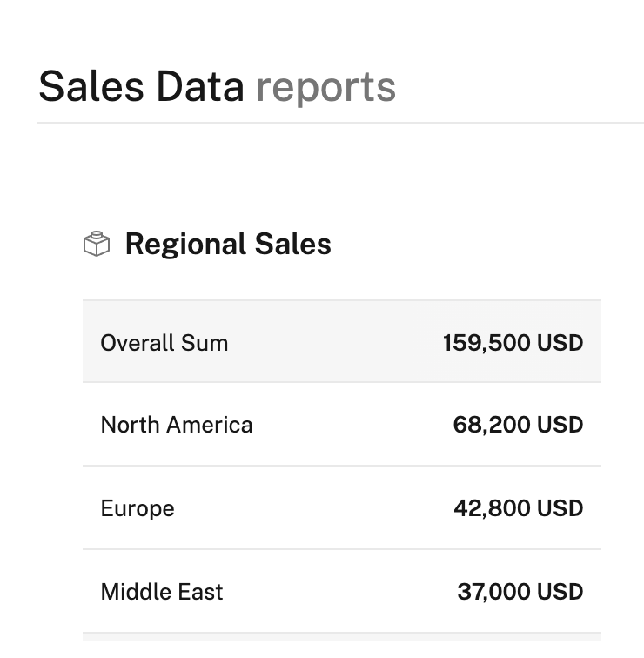Select the Middle East region label
This screenshot has height=658, width=644.
pos(162,592)
